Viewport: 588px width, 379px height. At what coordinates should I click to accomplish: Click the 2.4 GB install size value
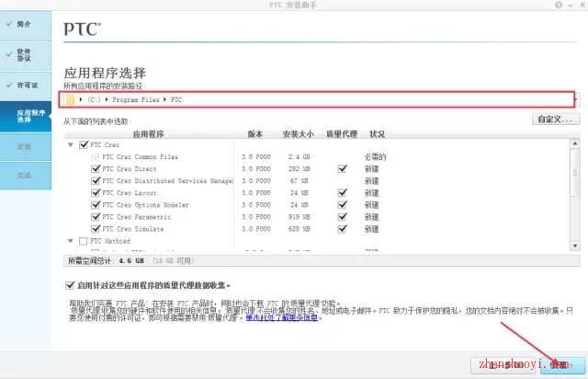[299, 156]
